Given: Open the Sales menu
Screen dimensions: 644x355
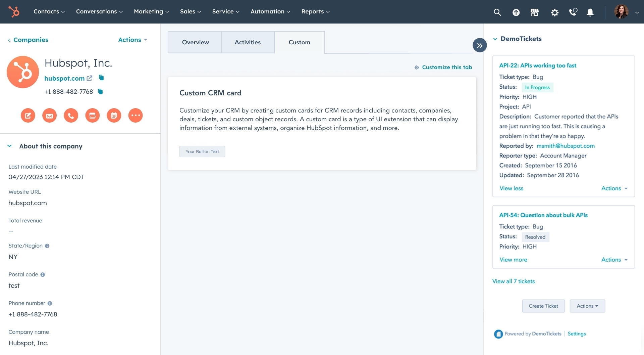Looking at the screenshot, I should 191,11.
